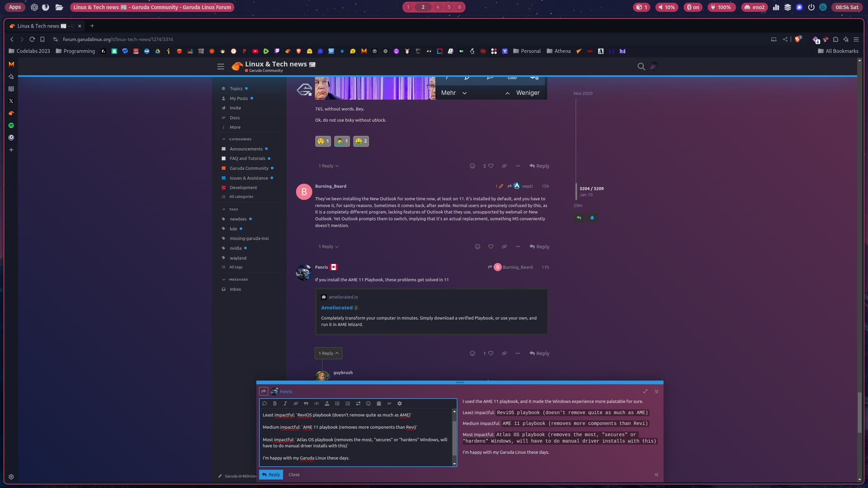The height and width of the screenshot is (488, 868).
Task: Expand Mehr dropdown on image
Action: [454, 93]
